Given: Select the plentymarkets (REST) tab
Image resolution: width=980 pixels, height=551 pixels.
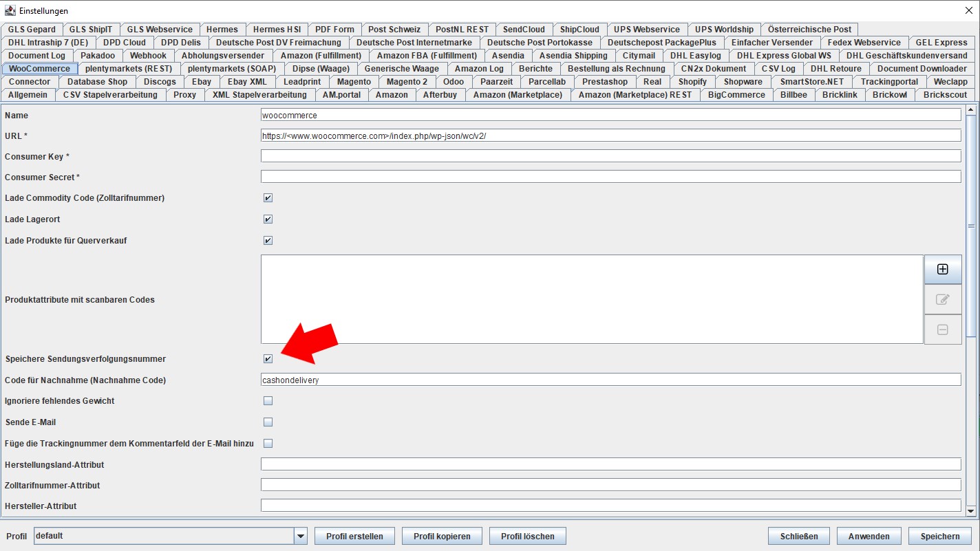Looking at the screenshot, I should tap(129, 69).
